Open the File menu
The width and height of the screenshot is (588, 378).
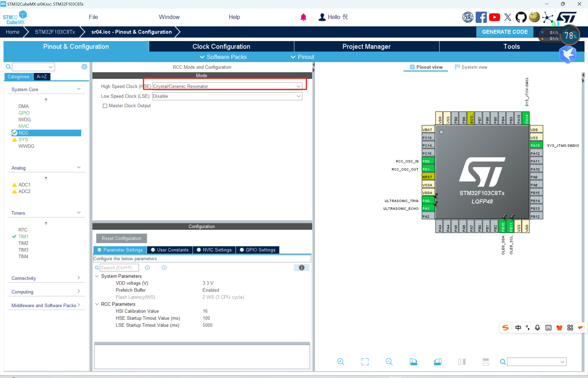(93, 17)
